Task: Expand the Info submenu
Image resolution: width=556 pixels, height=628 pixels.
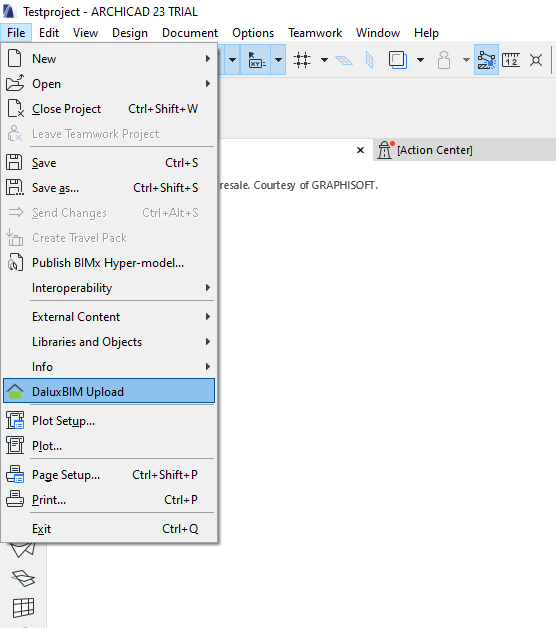Action: pos(109,366)
